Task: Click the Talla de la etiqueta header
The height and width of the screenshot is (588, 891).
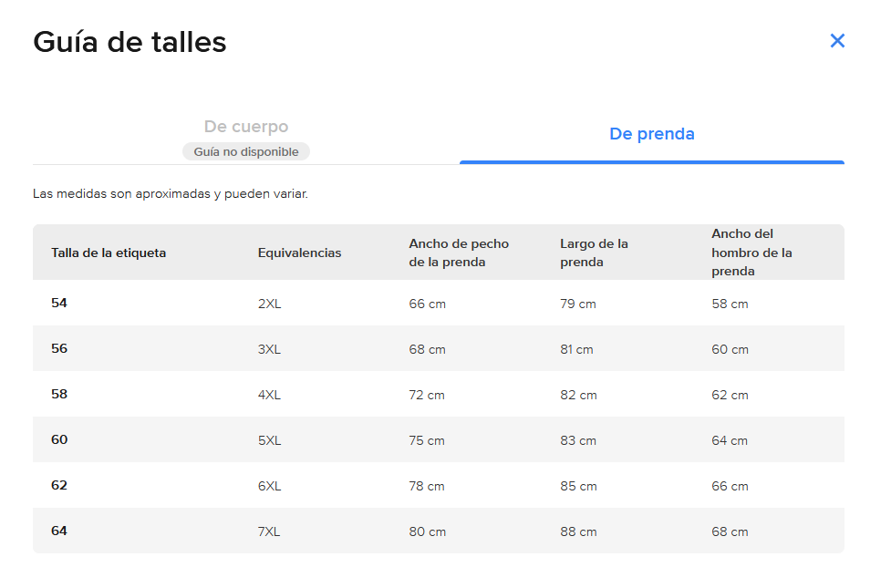Action: [109, 253]
